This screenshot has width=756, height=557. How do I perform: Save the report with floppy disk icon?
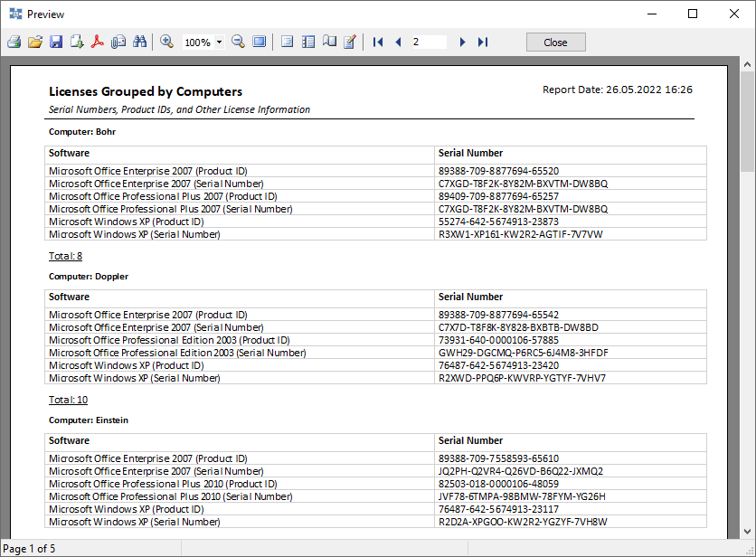coord(56,42)
